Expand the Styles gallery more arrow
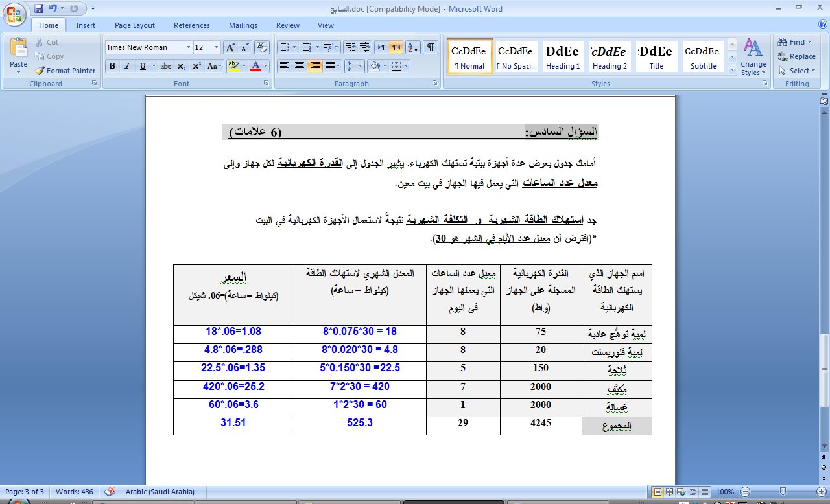 [x=732, y=69]
